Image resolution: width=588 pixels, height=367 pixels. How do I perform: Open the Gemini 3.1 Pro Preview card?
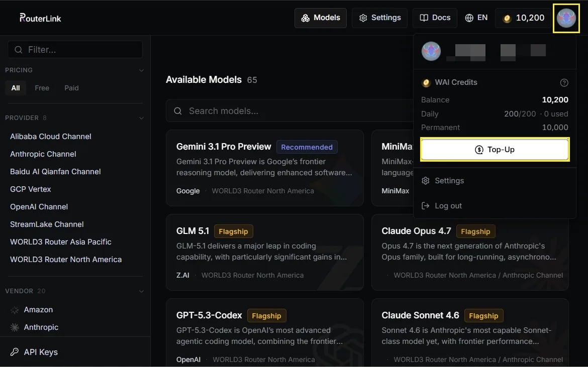[x=265, y=168]
